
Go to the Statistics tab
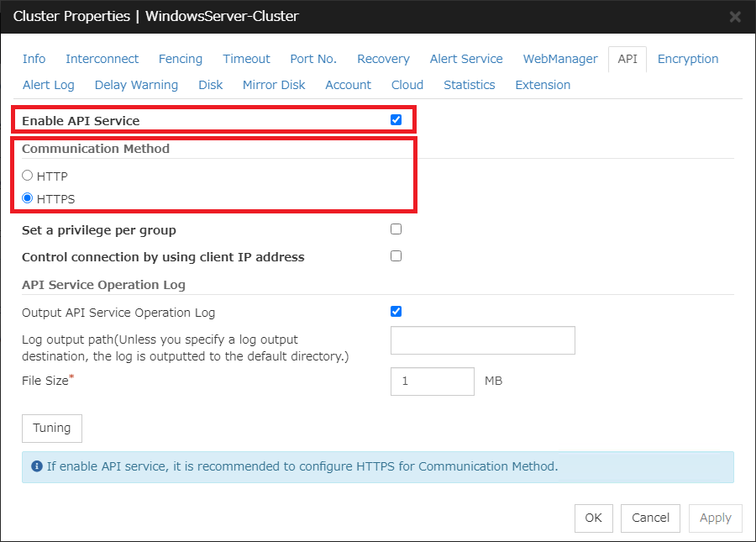click(x=469, y=85)
